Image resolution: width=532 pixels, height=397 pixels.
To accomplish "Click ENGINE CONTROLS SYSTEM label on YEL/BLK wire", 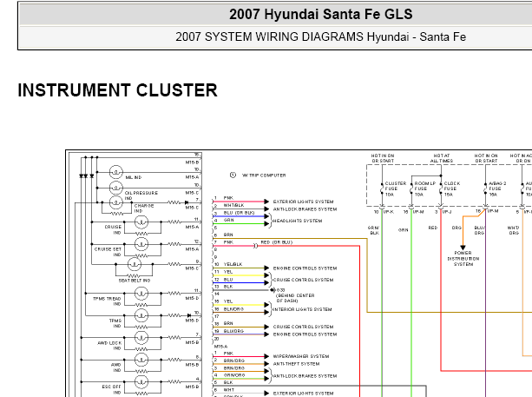I will tap(305, 268).
